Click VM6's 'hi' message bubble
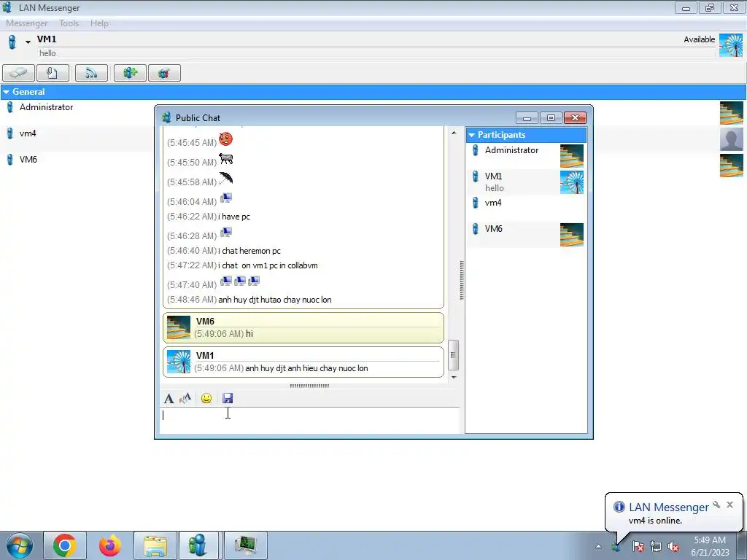747x560 pixels. (x=303, y=328)
